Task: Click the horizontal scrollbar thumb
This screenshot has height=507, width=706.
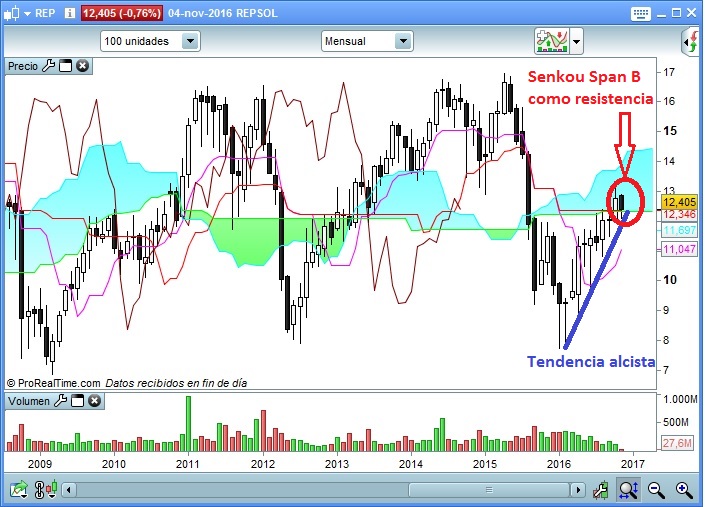Action: click(x=489, y=489)
